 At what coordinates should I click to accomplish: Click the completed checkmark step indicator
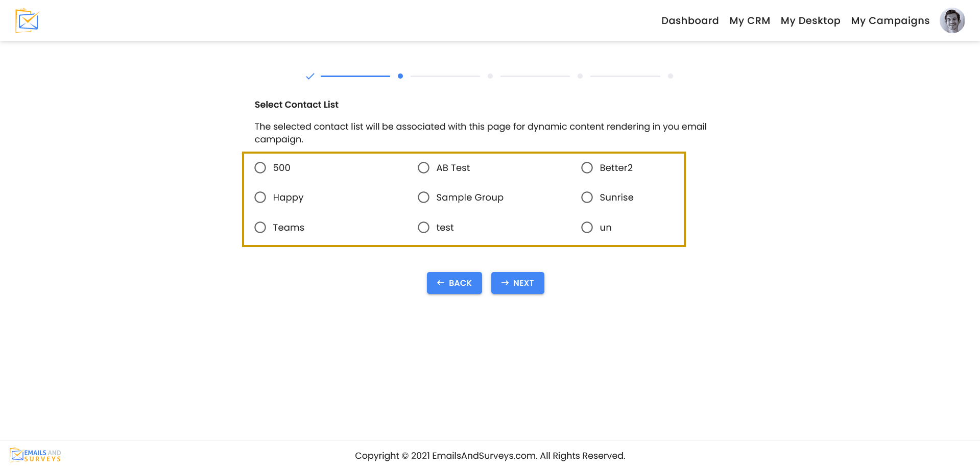310,76
